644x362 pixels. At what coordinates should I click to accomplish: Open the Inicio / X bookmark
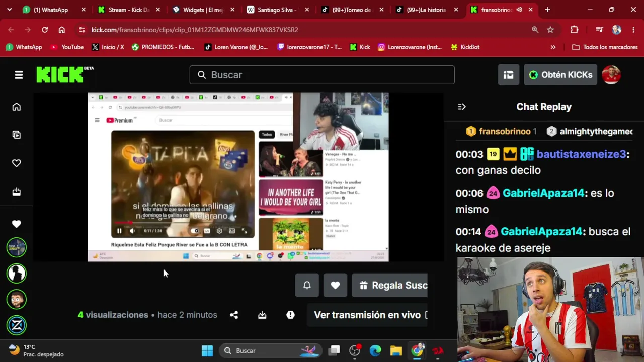[108, 47]
